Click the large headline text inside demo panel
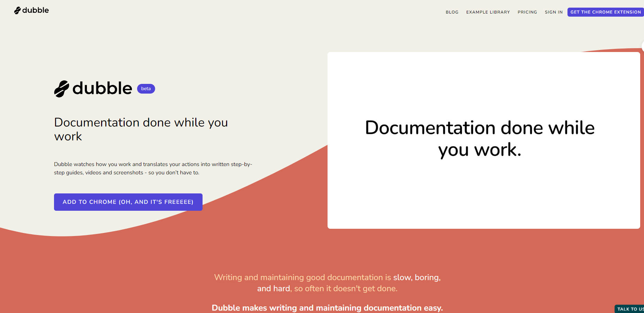The width and height of the screenshot is (644, 313). (480, 139)
